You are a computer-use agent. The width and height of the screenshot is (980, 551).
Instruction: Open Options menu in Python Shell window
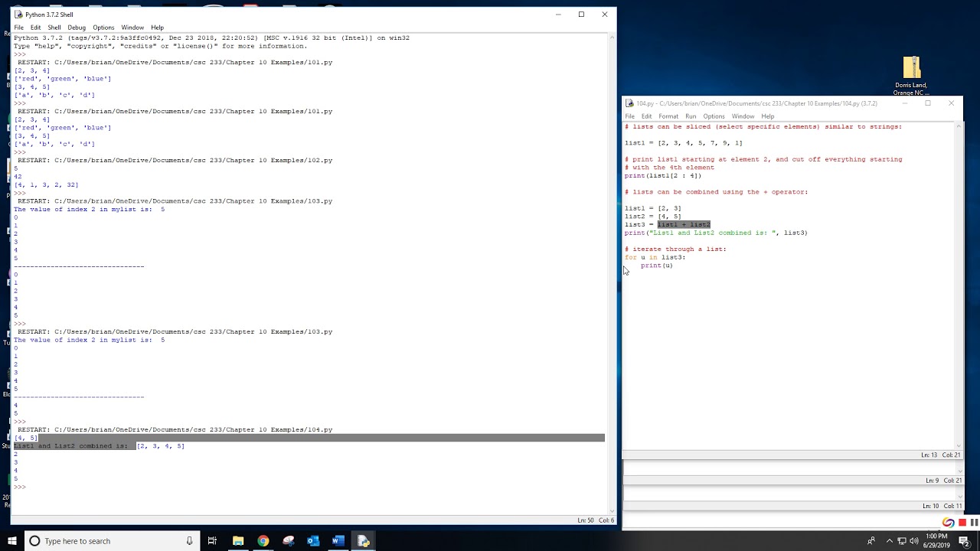(x=103, y=28)
